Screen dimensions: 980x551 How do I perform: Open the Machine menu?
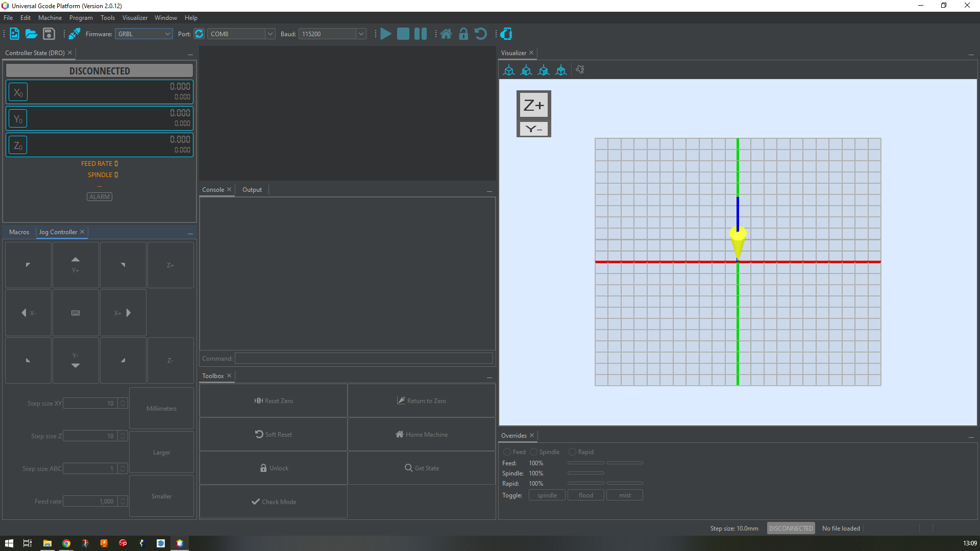50,18
